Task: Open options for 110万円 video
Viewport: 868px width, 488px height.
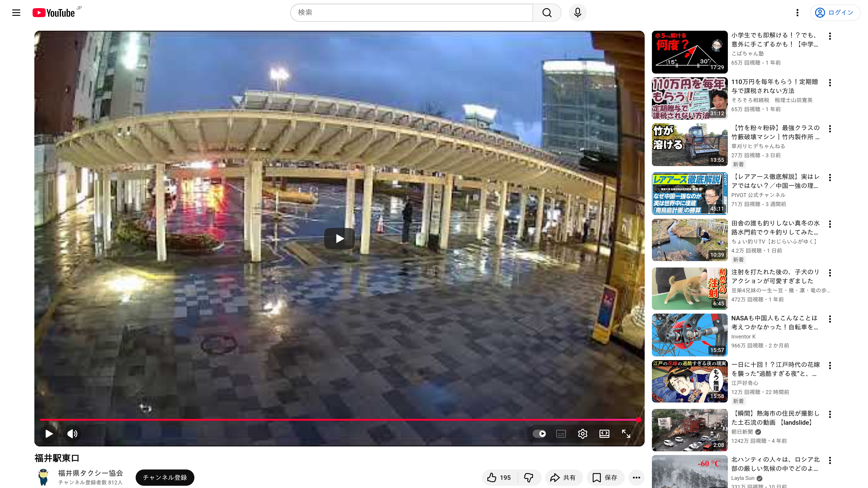Action: tap(830, 82)
